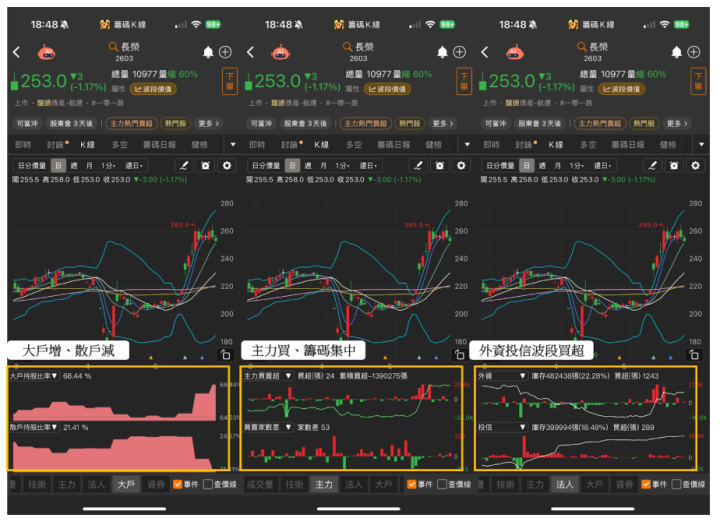This screenshot has height=525, width=720.
Task: Enable the 查價線 checkbox on the middle screen
Action: tap(442, 484)
